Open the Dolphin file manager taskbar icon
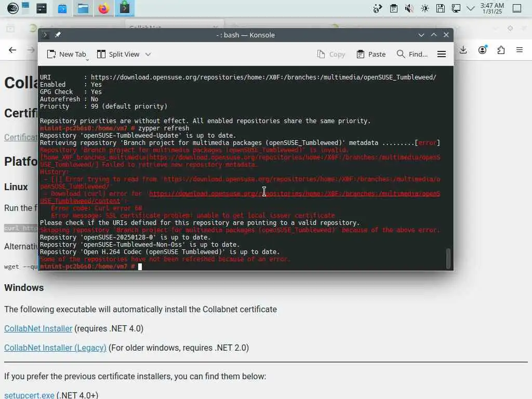This screenshot has height=399, width=532. [x=83, y=8]
